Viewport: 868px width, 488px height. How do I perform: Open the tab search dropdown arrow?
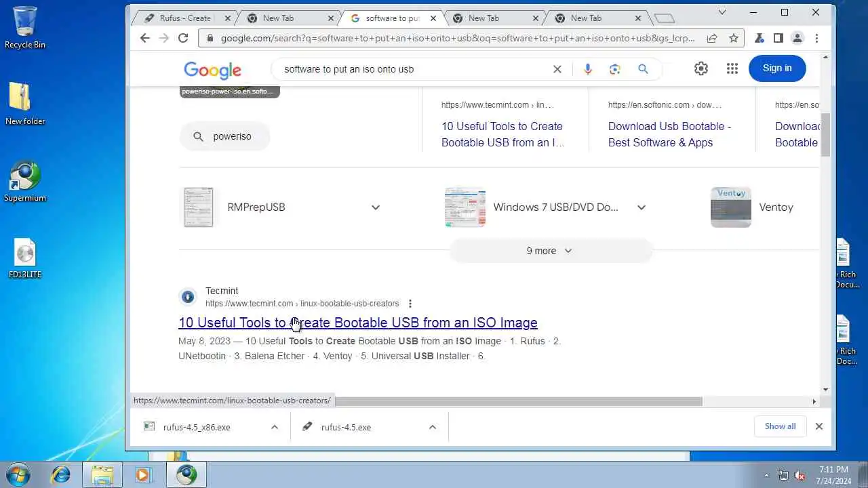[722, 12]
